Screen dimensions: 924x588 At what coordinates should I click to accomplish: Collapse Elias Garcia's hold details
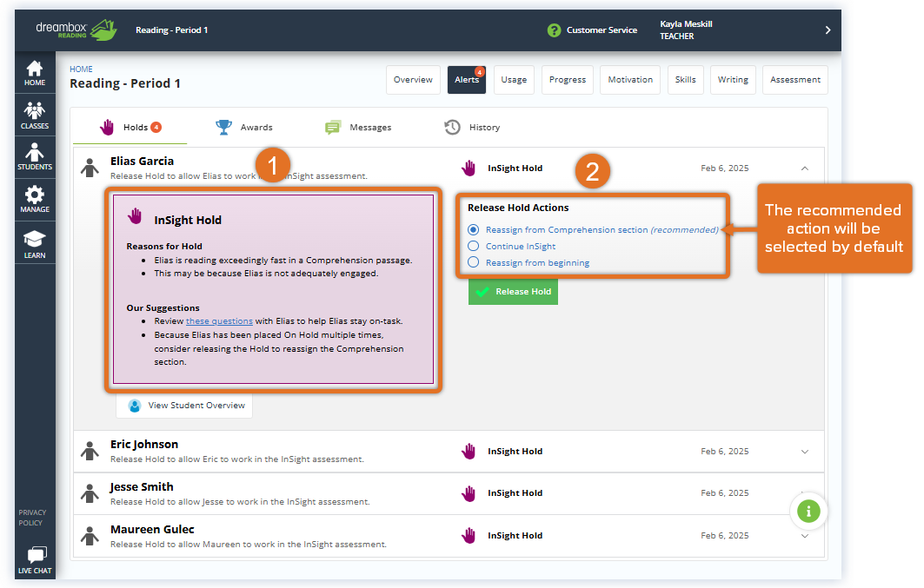coord(804,168)
